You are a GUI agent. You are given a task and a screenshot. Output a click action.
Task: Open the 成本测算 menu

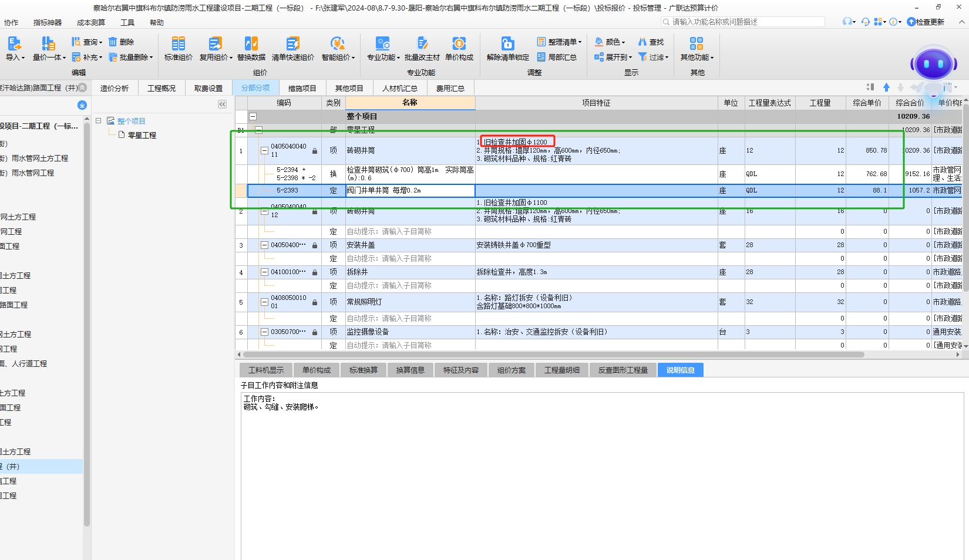(91, 22)
